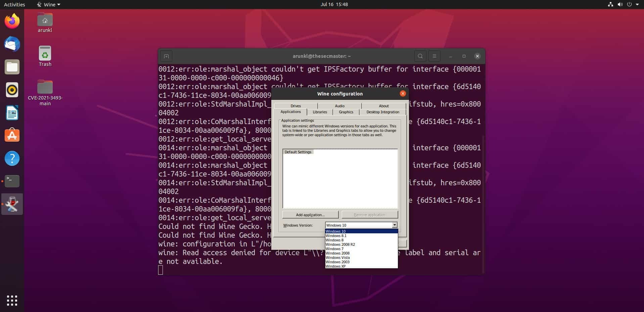Pick Windows 2008 R2 option
This screenshot has width=644, height=312.
point(361,244)
